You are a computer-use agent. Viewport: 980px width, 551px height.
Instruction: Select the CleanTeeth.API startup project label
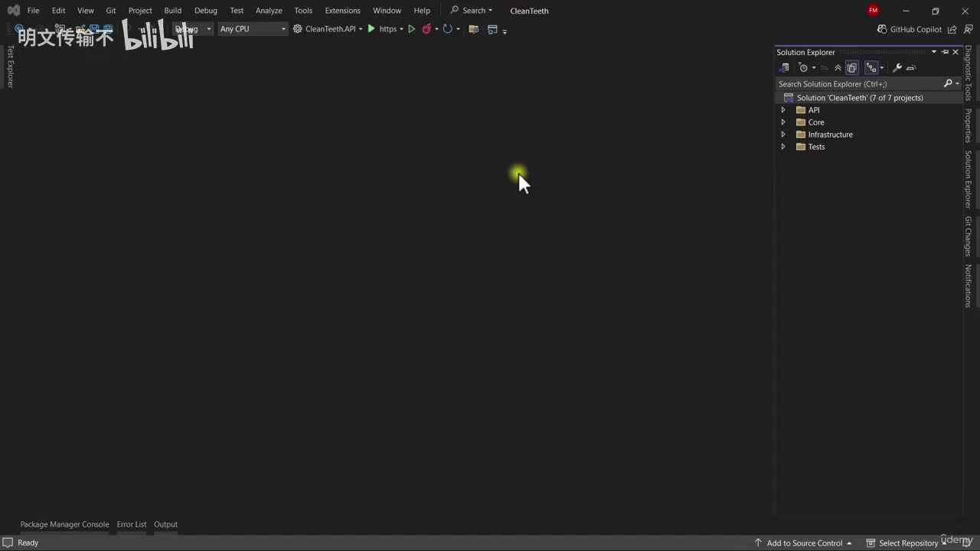point(330,29)
